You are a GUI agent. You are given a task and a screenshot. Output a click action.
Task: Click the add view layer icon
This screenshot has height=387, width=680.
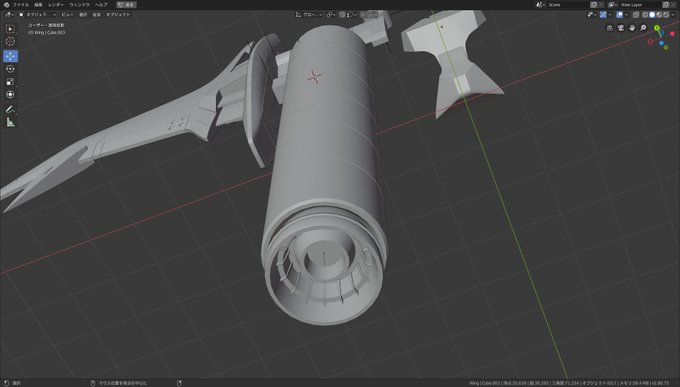[x=665, y=5]
